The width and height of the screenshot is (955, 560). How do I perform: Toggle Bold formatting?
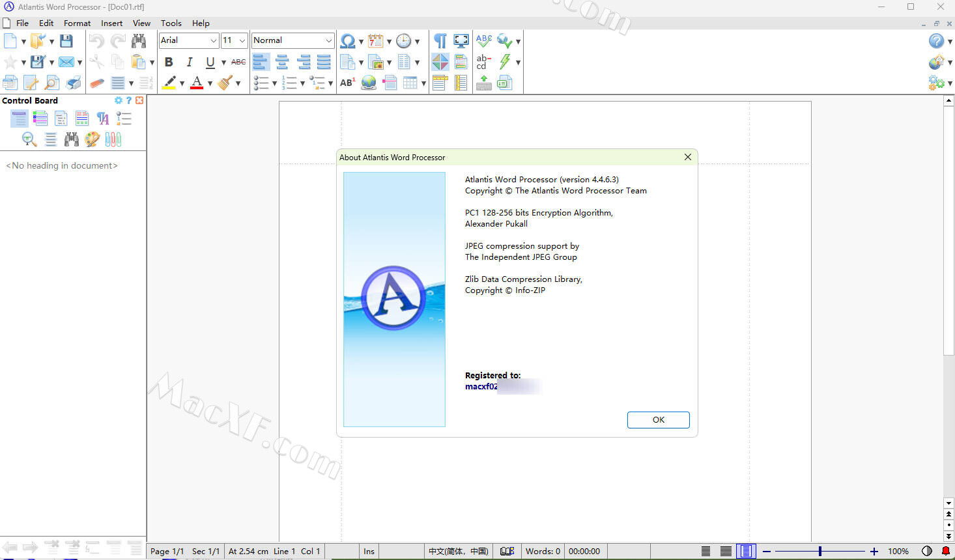point(169,62)
